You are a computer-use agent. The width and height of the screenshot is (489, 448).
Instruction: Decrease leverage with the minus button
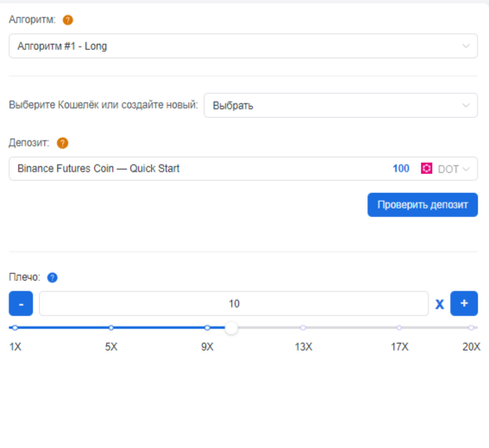click(21, 303)
